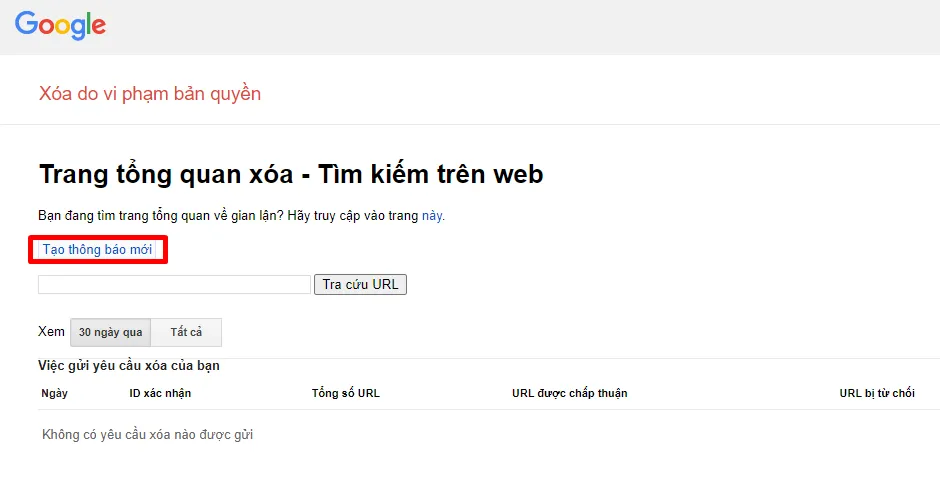
Task: Click the 'ID xác nhận' column header
Action: [160, 393]
